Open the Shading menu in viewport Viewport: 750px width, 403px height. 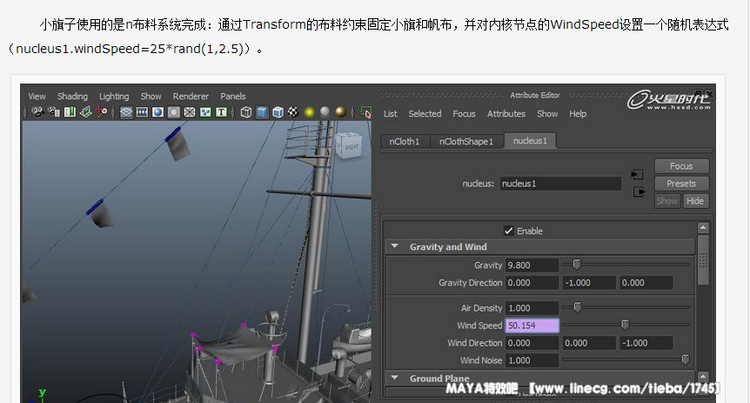click(72, 97)
